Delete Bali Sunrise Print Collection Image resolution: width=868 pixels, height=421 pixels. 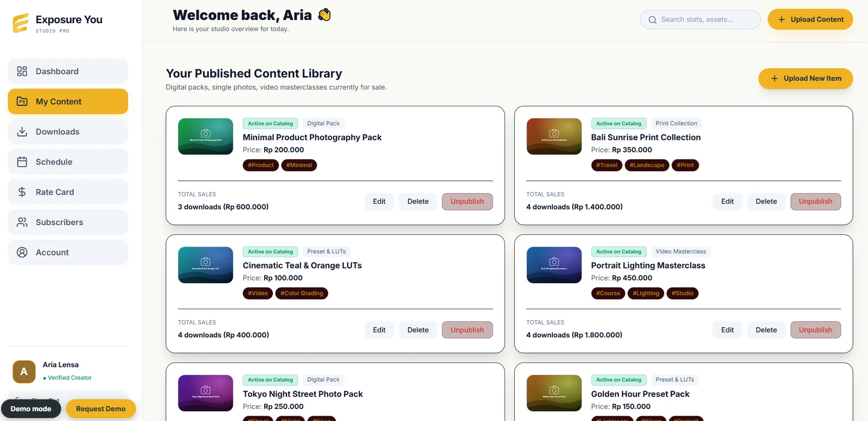click(766, 201)
